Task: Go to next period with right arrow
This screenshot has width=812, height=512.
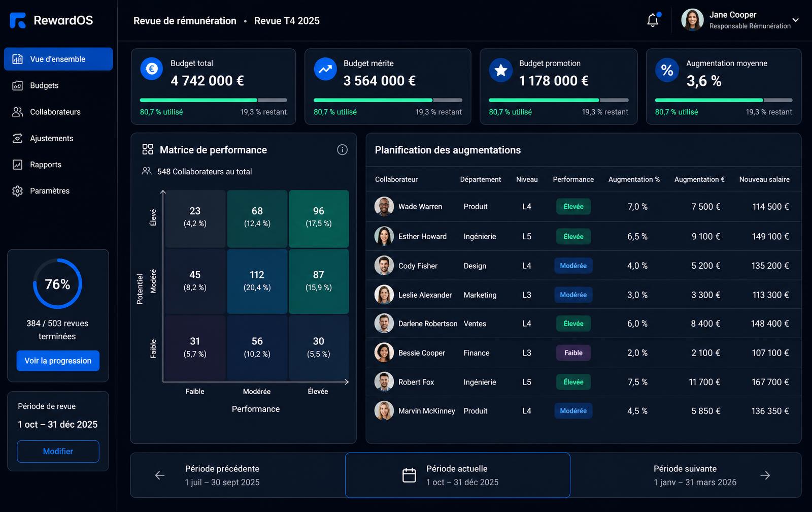Action: pyautogui.click(x=765, y=475)
